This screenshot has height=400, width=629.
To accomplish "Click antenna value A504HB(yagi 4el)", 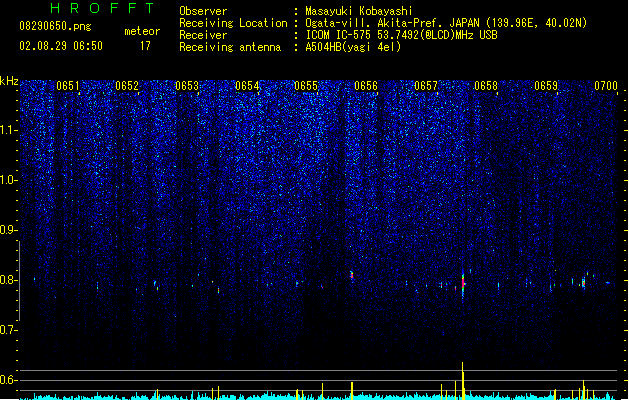I will click(353, 47).
